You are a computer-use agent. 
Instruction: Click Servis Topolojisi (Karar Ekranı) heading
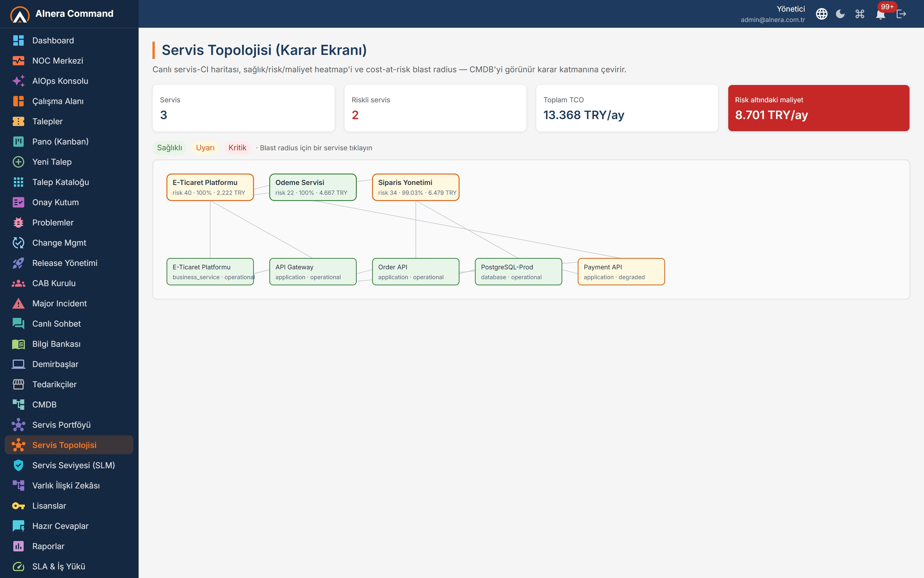(264, 50)
